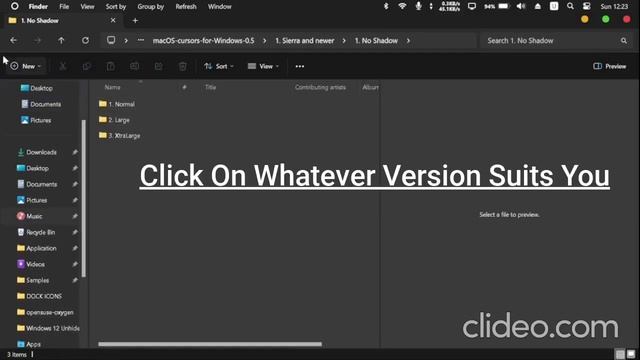Open the 1. Normal folder
The height and width of the screenshot is (360, 640).
point(117,104)
